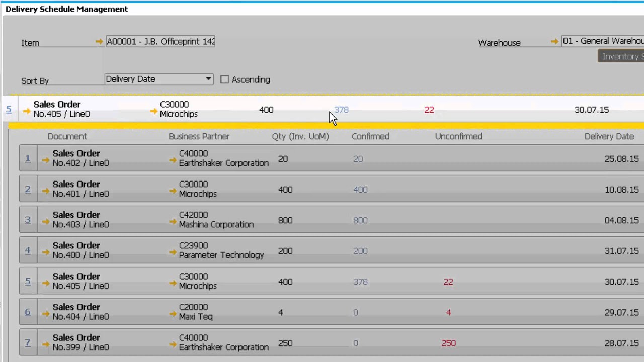Click delivery date 29.07.15
Viewport: 644px width, 362px height.
(x=621, y=312)
